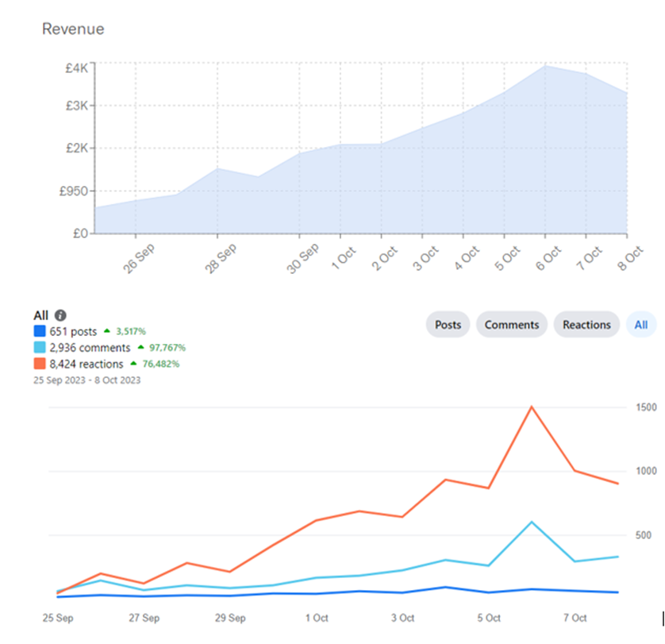
Task: Click the 1 Oct label on engagement axis
Action: point(316,617)
